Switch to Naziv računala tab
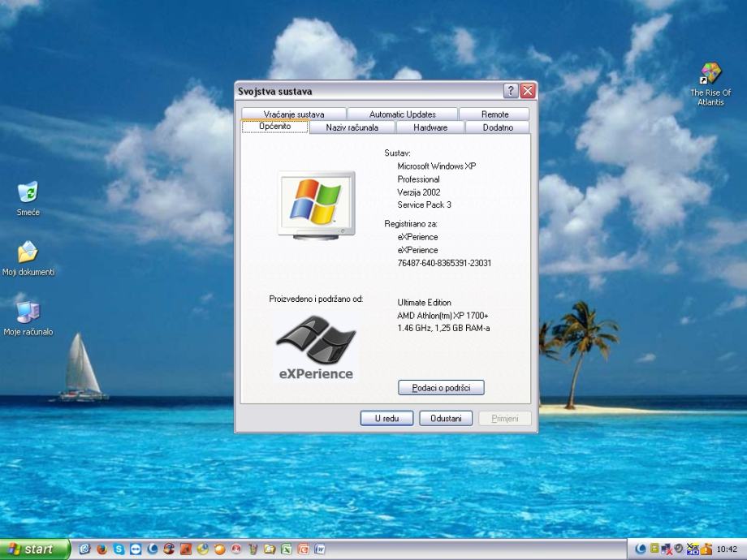747x560 pixels. (x=352, y=127)
